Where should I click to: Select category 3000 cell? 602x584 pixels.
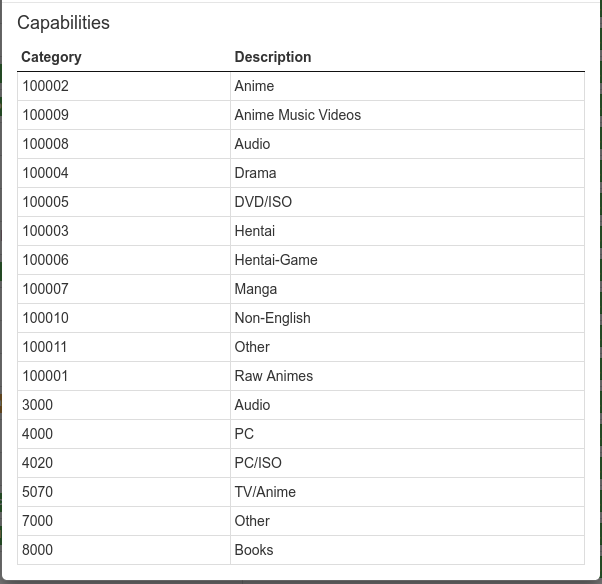tap(38, 405)
